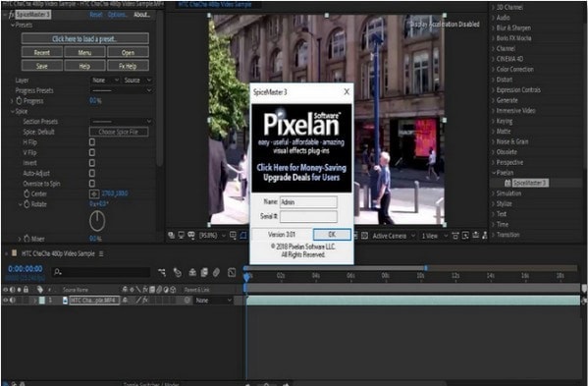The image size is (588, 386).
Task: Open the 1 View layout dropdown
Action: (434, 236)
